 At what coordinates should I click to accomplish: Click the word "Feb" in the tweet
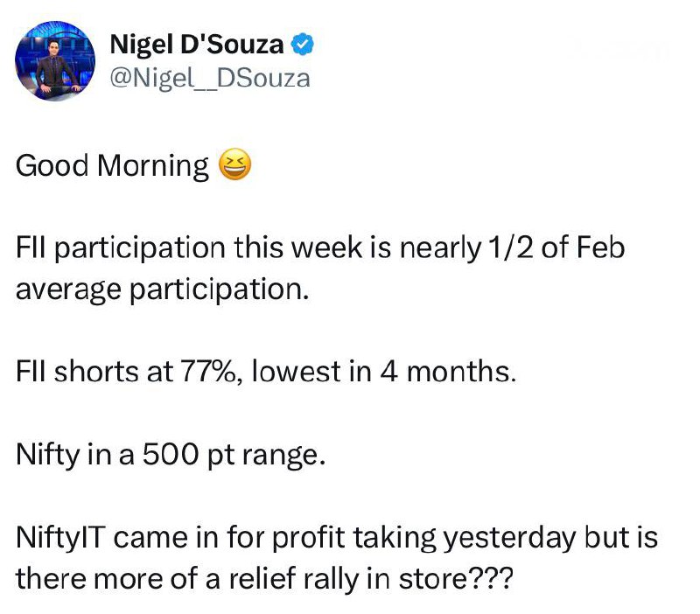601,248
